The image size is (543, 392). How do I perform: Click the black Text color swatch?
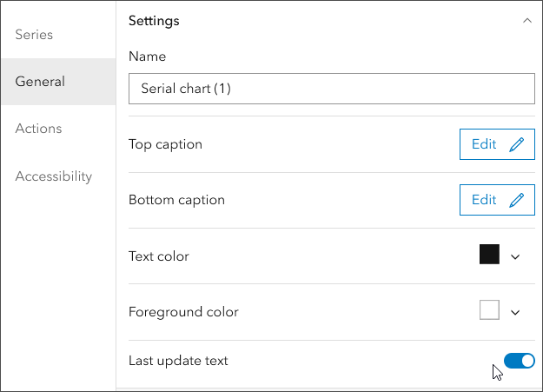pos(489,255)
